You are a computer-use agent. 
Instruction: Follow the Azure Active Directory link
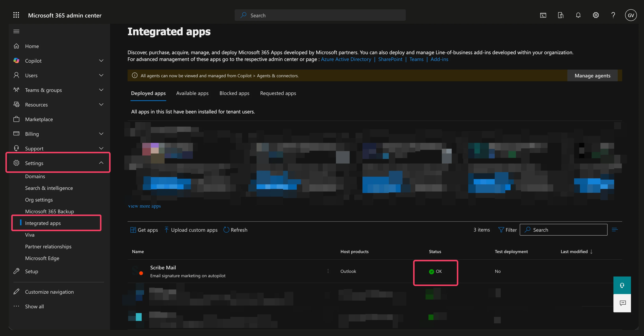click(x=346, y=59)
